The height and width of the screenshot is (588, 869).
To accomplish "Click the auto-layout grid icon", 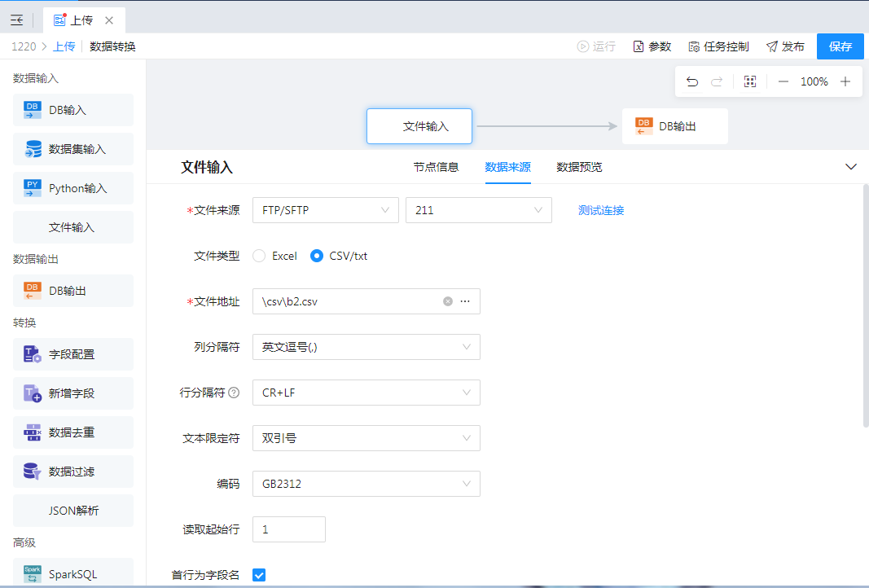I will click(x=750, y=81).
